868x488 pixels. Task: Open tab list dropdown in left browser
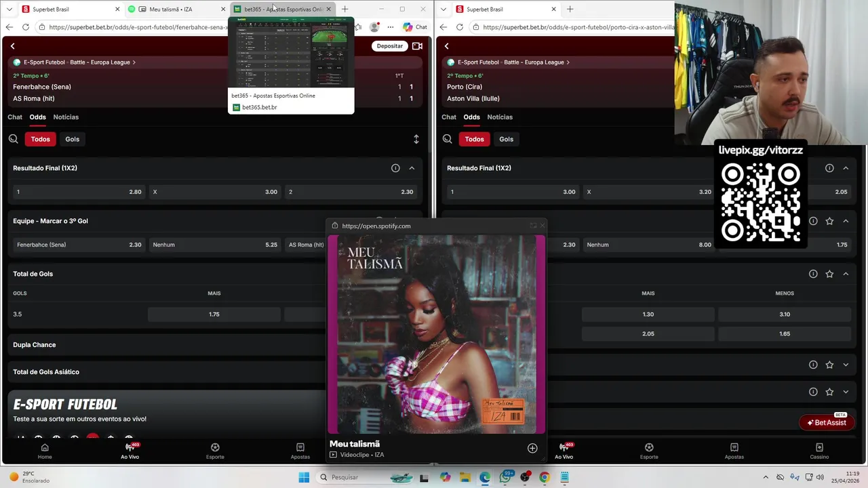pos(9,9)
